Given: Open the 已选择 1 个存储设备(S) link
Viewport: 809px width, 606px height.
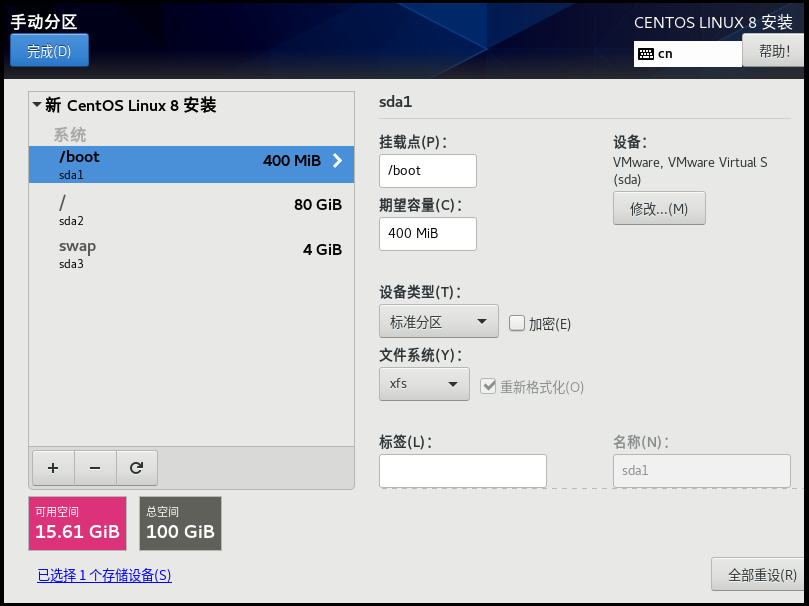Looking at the screenshot, I should point(104,575).
